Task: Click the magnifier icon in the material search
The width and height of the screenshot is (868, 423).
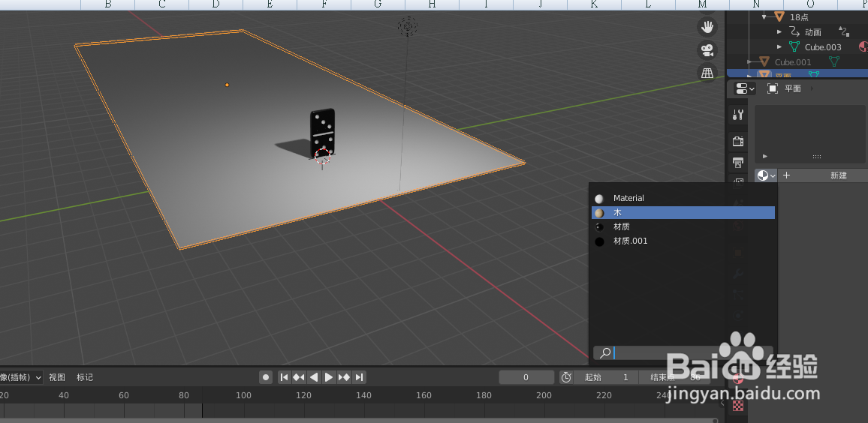Action: [605, 352]
